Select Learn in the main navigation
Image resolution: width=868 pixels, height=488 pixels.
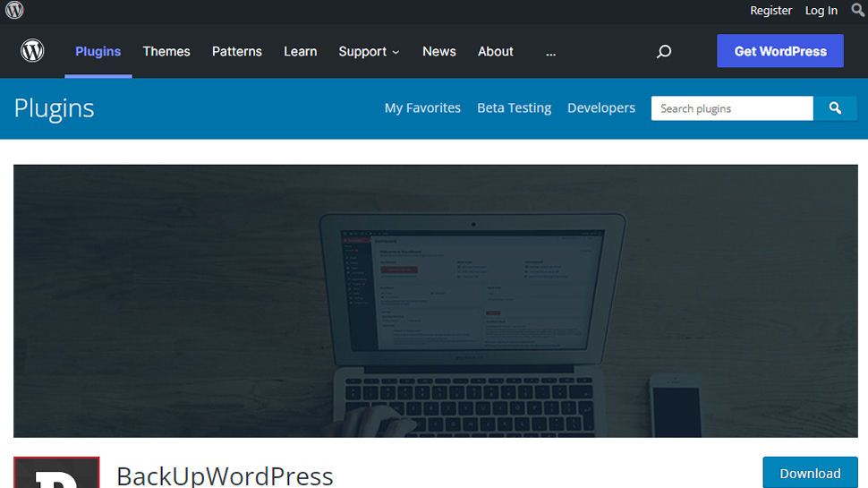pyautogui.click(x=300, y=52)
